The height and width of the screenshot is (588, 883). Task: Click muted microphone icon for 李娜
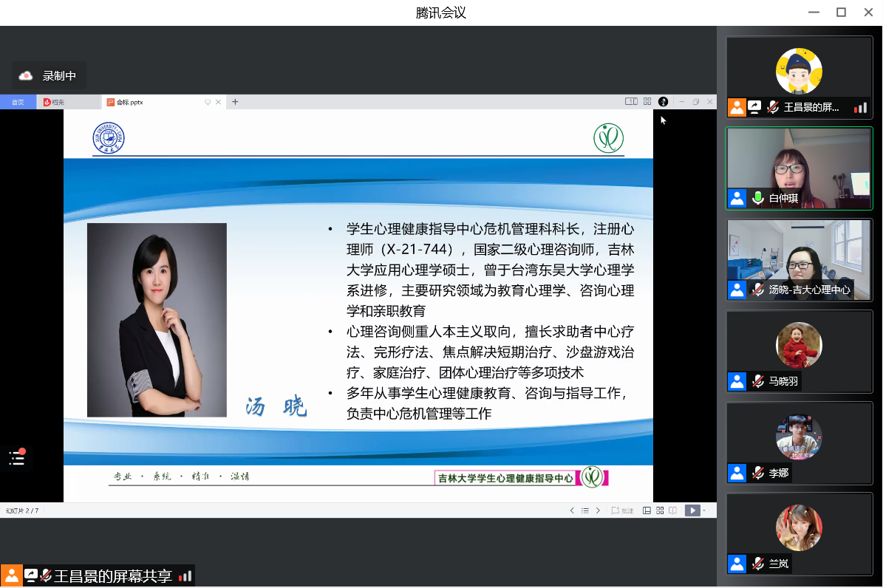pos(757,473)
